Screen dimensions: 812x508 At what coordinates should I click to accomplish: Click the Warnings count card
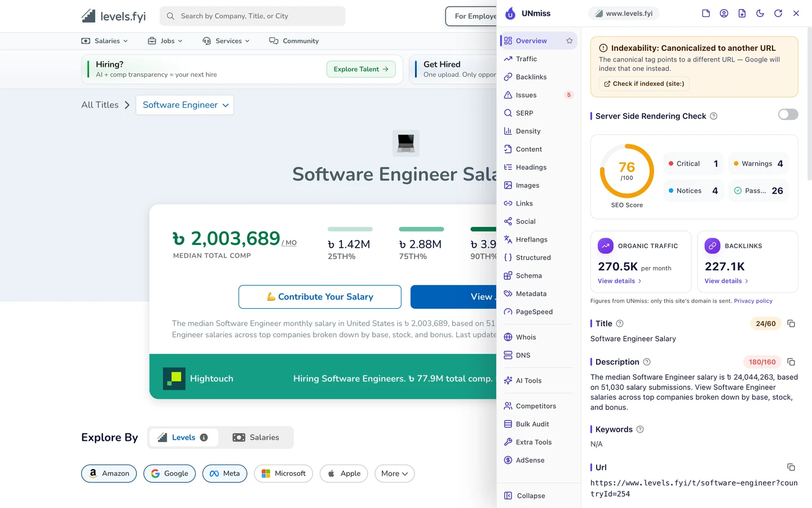(x=758, y=164)
